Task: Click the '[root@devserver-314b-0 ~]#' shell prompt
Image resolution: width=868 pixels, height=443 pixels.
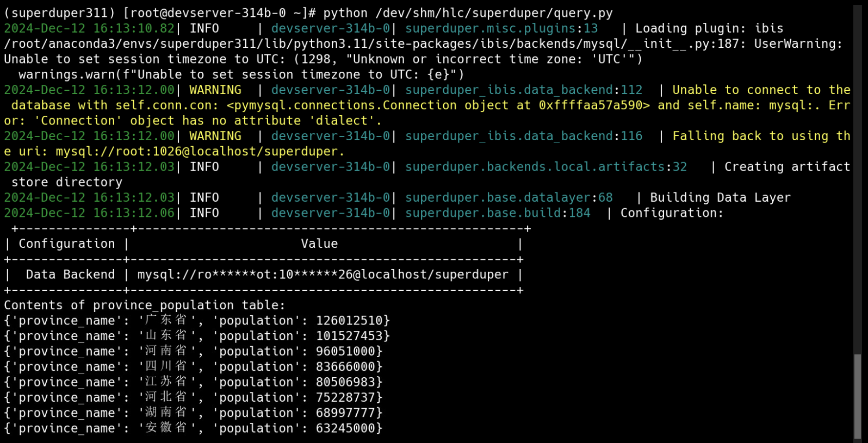Action: 220,13
